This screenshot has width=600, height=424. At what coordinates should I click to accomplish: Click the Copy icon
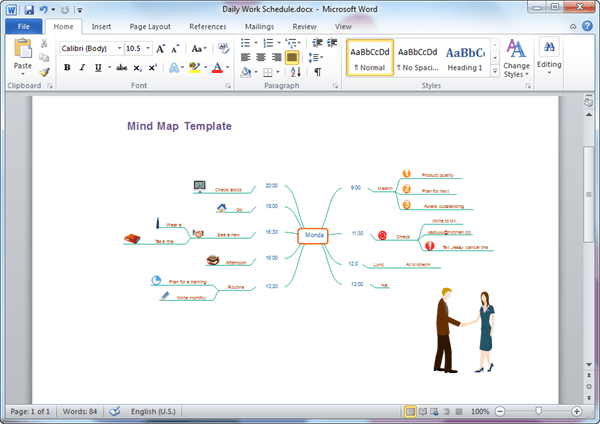tap(44, 57)
